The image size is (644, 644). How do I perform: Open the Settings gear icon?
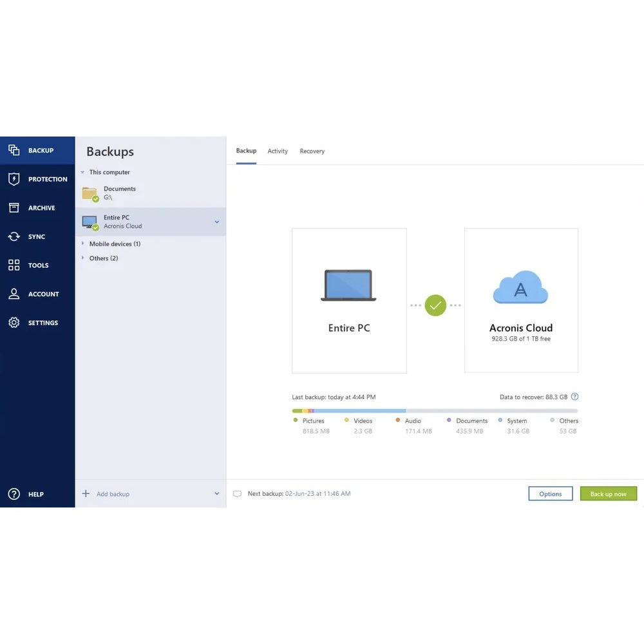pyautogui.click(x=14, y=323)
